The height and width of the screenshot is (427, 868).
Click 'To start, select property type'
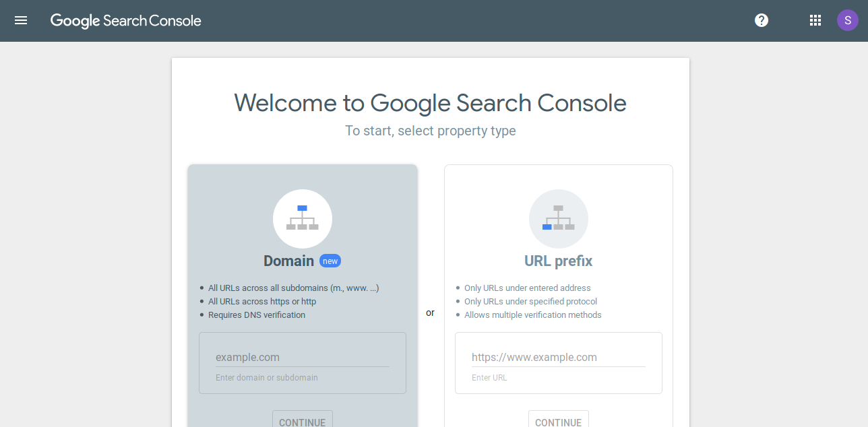tap(431, 131)
